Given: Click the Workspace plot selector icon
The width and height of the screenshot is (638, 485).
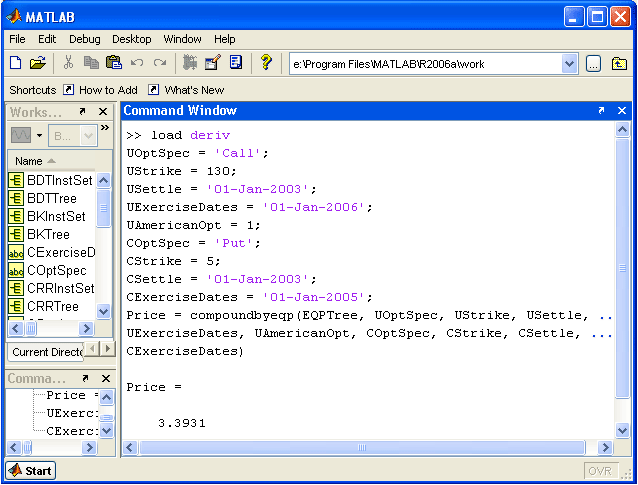Looking at the screenshot, I should pos(21,135).
